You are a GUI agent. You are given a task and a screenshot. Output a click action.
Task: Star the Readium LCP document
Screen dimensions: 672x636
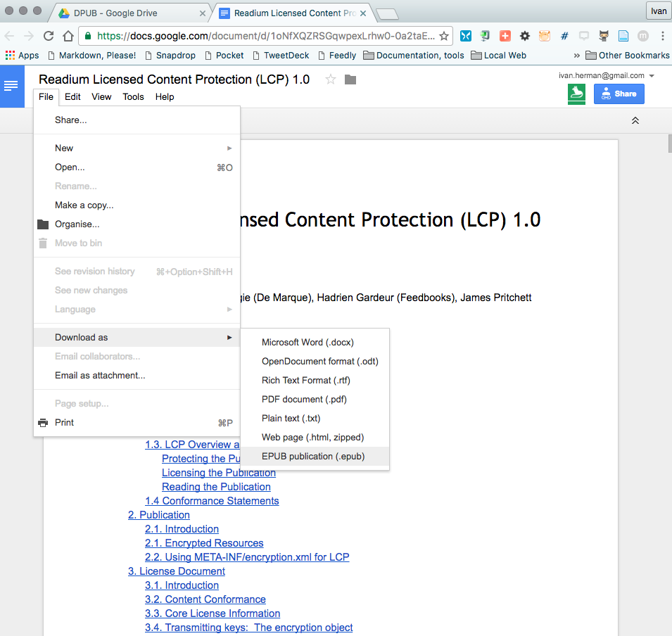tap(331, 79)
